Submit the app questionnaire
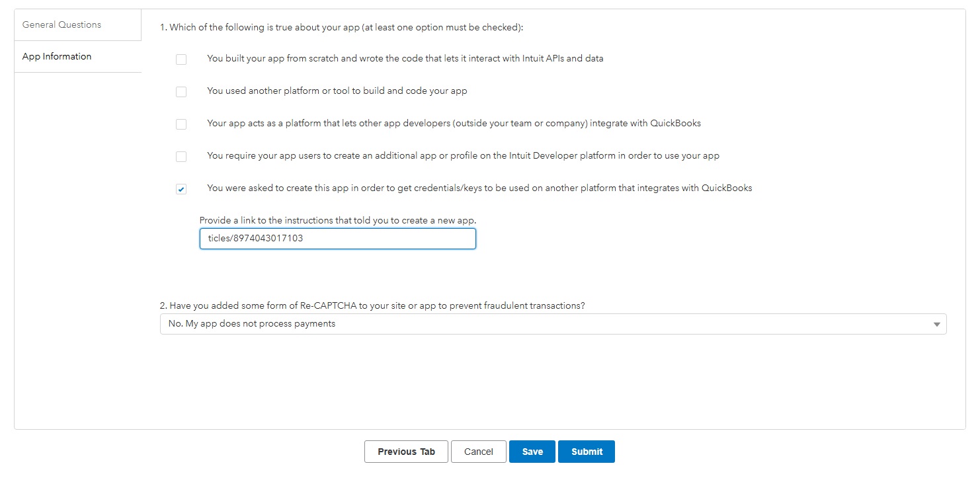 click(x=587, y=452)
